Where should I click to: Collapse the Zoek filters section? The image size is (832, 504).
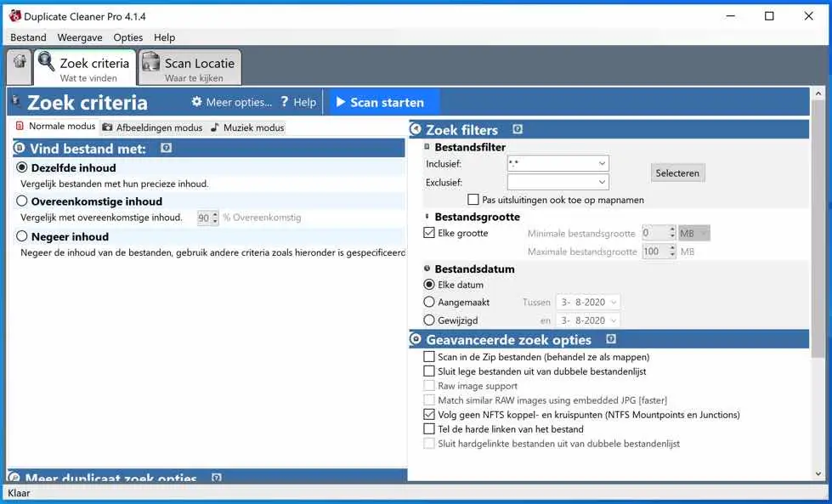[416, 129]
